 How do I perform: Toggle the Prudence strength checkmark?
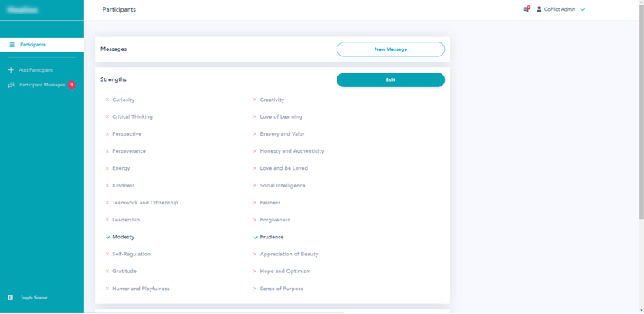[x=255, y=238]
